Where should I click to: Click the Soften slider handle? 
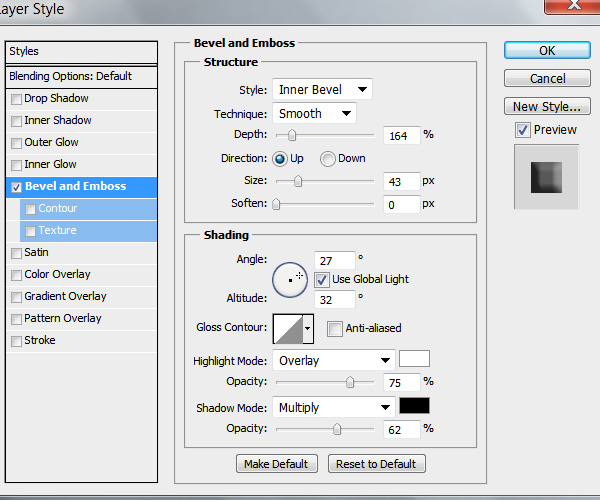click(276, 204)
